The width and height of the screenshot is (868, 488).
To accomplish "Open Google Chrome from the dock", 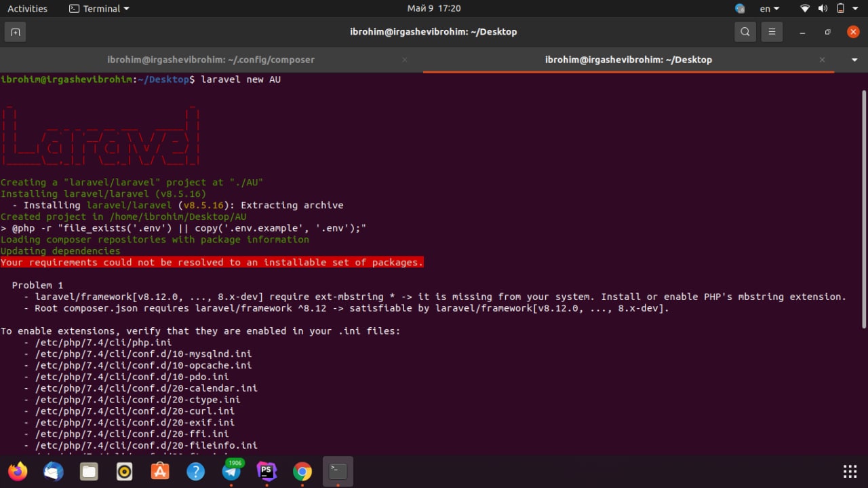I will [302, 471].
